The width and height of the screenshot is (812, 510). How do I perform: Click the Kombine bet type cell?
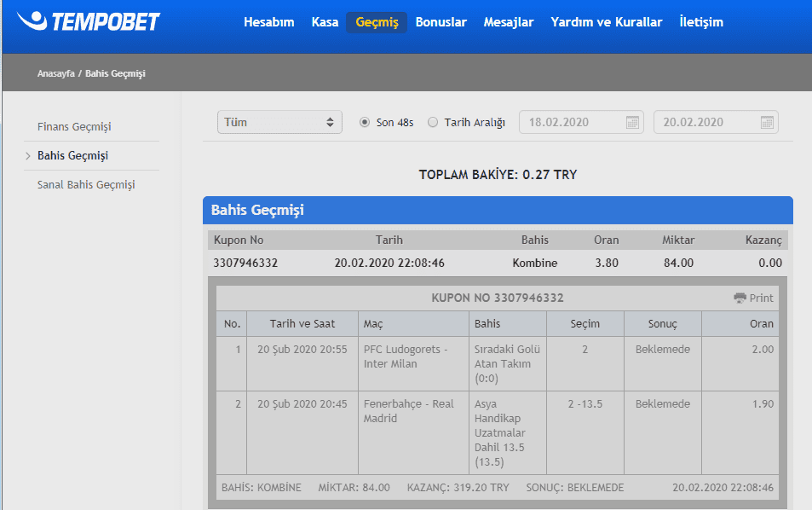[535, 263]
